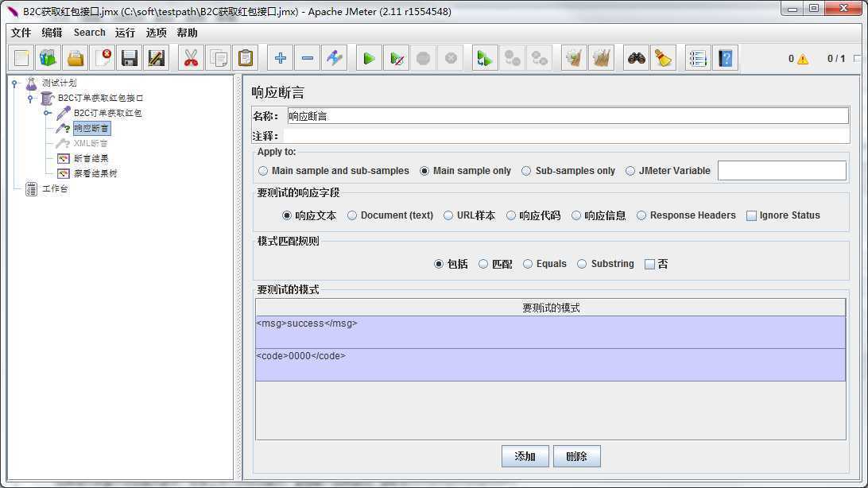Click the 注释 comments input field
Screen dimensions: 868x488
(566, 136)
